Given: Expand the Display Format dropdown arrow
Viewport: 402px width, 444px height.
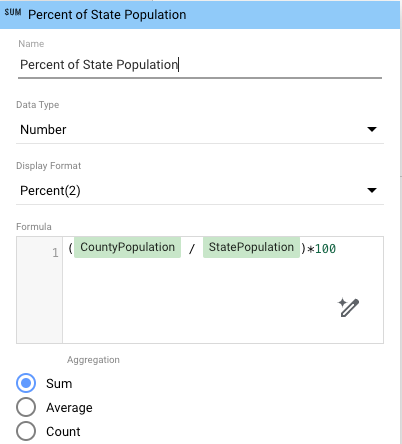Looking at the screenshot, I should (x=372, y=190).
